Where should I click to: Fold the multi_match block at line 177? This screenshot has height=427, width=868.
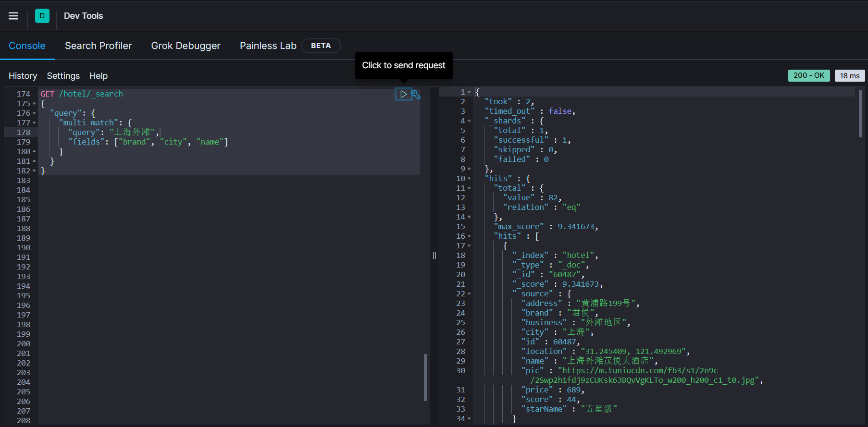34,123
